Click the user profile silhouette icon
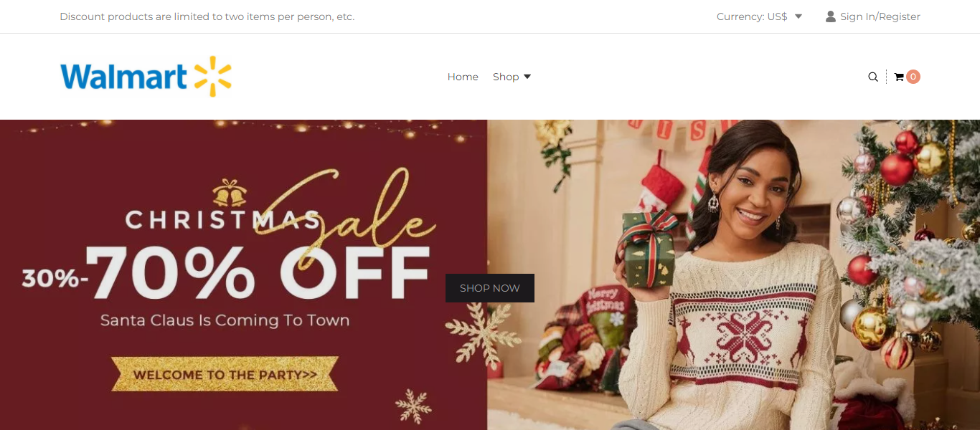This screenshot has width=980, height=430. pos(831,16)
